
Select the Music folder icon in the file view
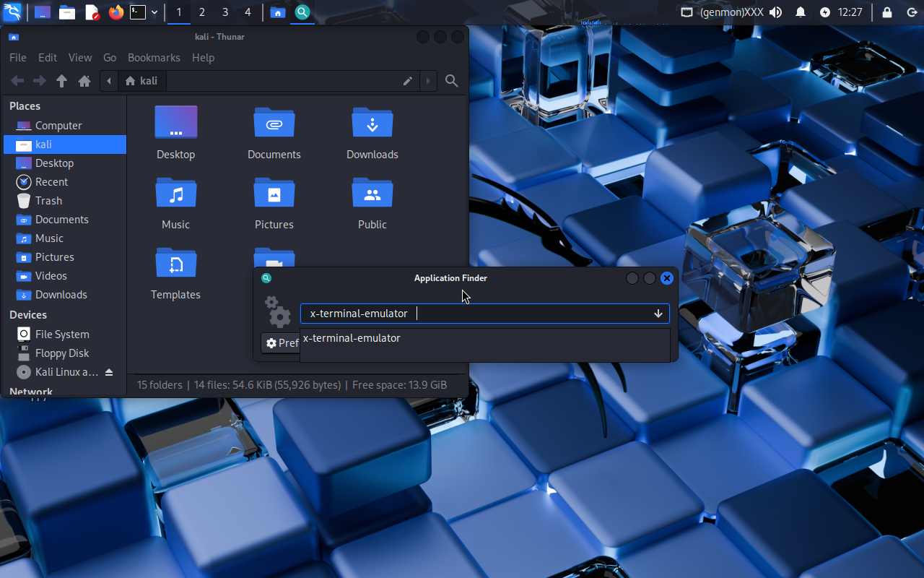point(176,193)
